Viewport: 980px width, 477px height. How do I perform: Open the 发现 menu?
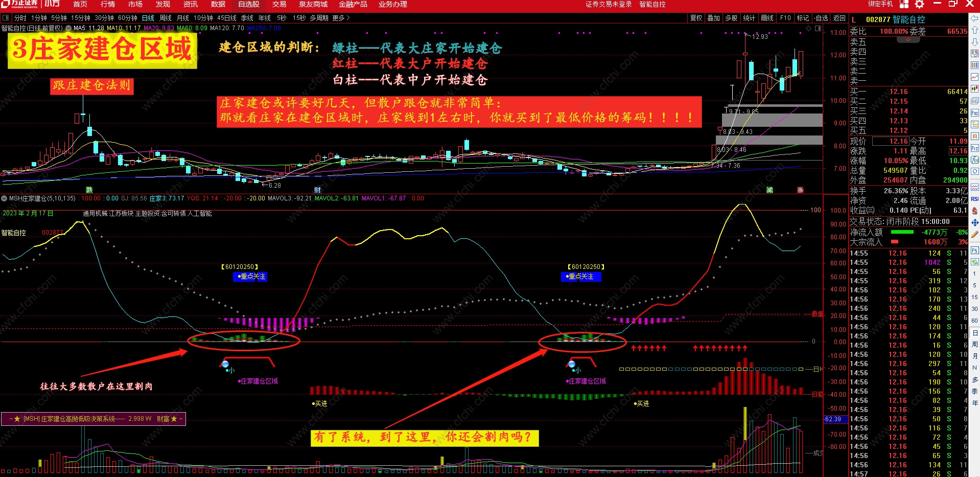click(163, 4)
